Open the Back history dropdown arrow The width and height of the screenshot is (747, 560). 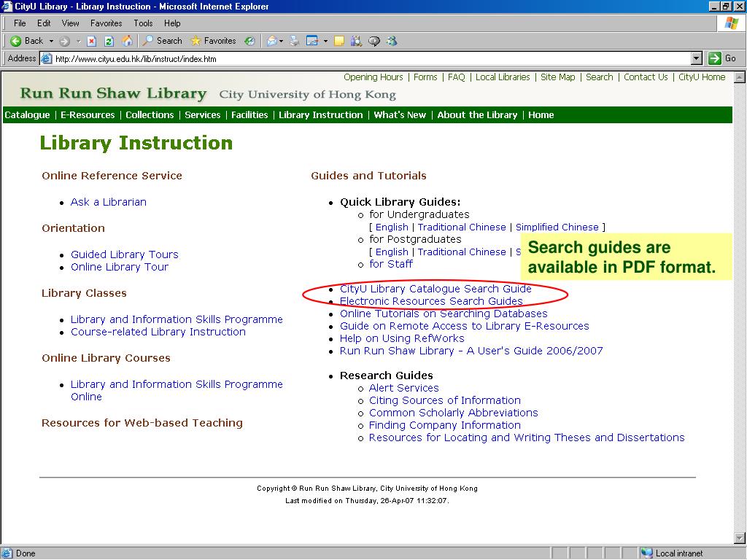click(51, 41)
